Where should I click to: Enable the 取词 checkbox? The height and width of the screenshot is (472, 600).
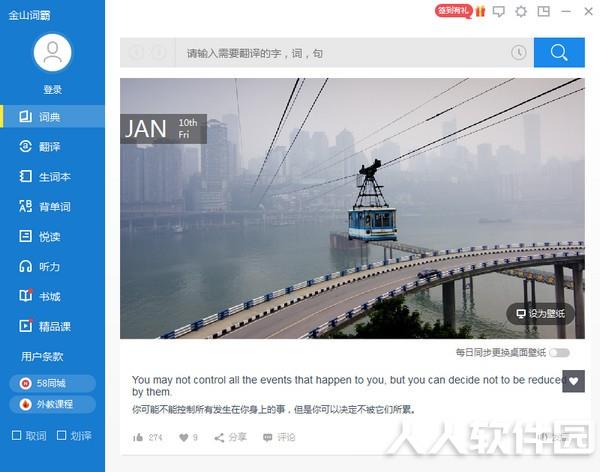[29, 435]
